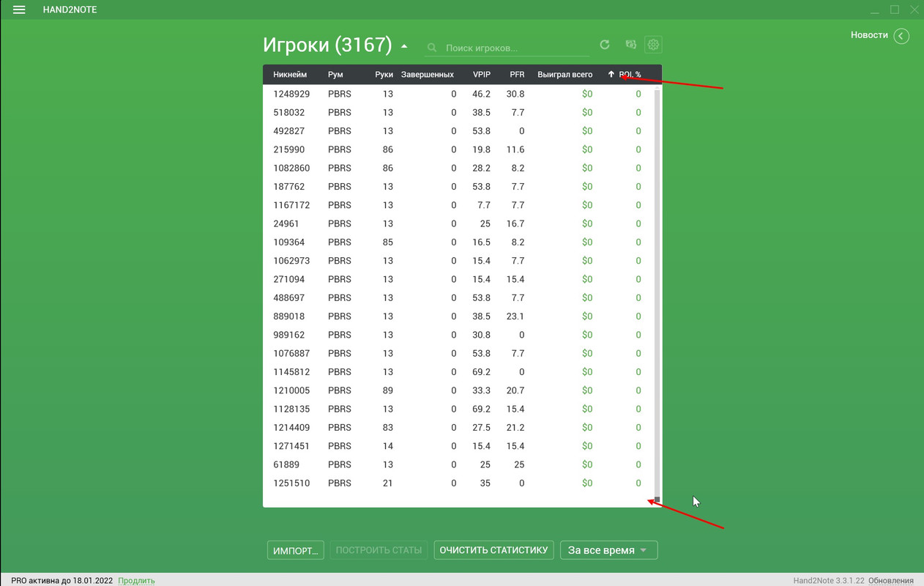
Task: Click the Продлить link in status bar
Action: pyautogui.click(x=136, y=580)
